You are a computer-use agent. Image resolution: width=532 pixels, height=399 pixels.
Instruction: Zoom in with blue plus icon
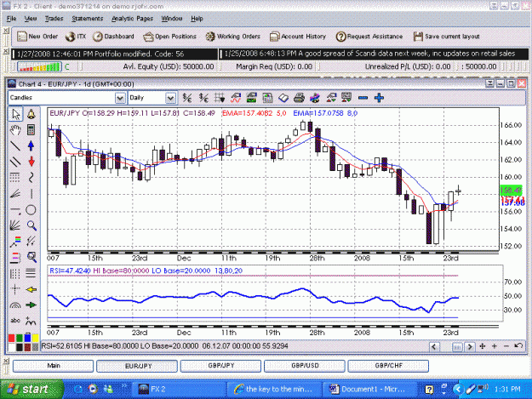point(379,98)
